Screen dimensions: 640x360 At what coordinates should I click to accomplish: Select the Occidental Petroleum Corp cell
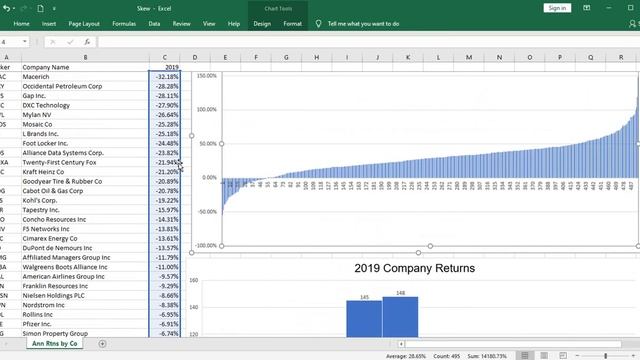[85, 86]
